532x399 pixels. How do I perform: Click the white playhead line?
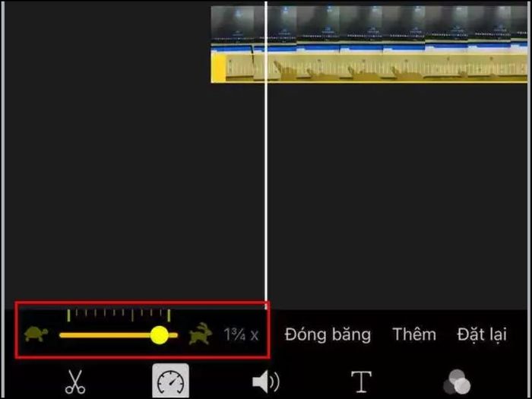coord(266,154)
